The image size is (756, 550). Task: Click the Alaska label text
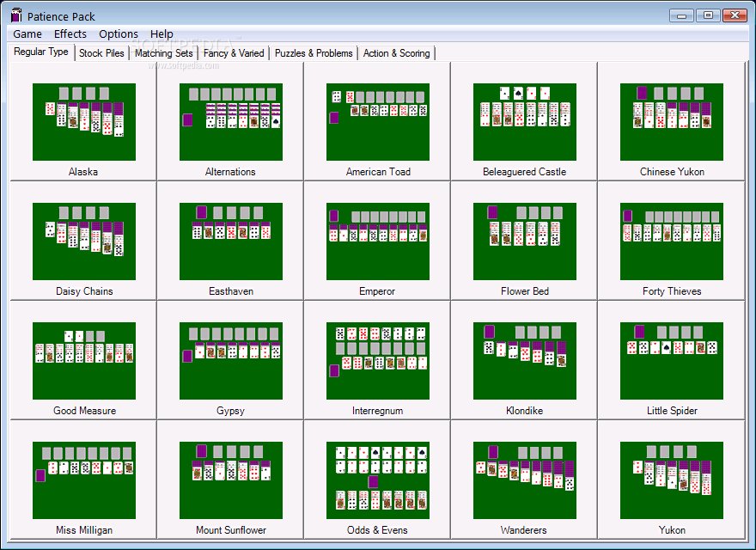[83, 171]
